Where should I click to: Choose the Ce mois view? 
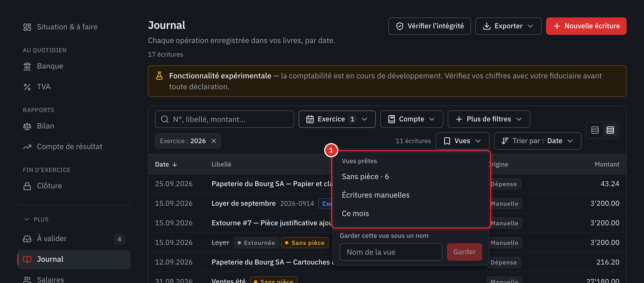[411, 214]
